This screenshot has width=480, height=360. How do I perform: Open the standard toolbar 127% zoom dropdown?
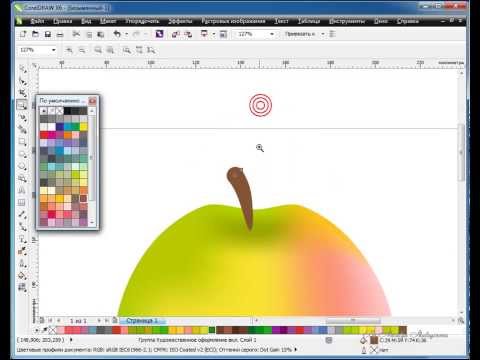[272, 34]
